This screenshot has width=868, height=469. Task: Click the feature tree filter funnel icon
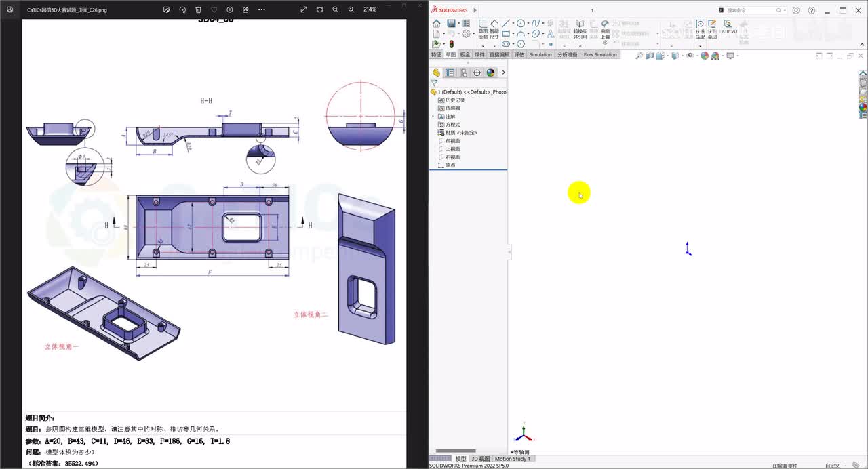click(x=434, y=83)
